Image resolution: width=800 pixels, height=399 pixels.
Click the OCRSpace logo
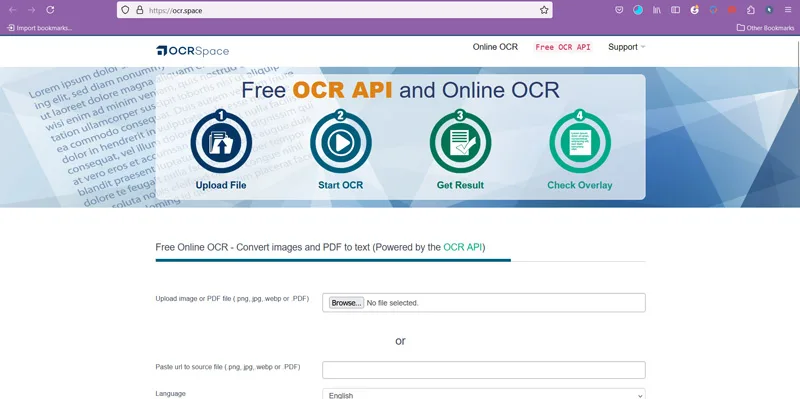(x=192, y=51)
